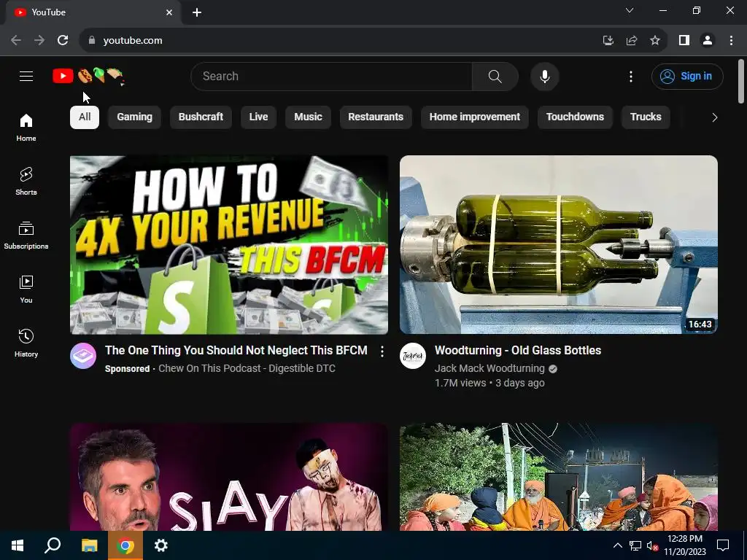Select the Live category chip

coord(258,117)
